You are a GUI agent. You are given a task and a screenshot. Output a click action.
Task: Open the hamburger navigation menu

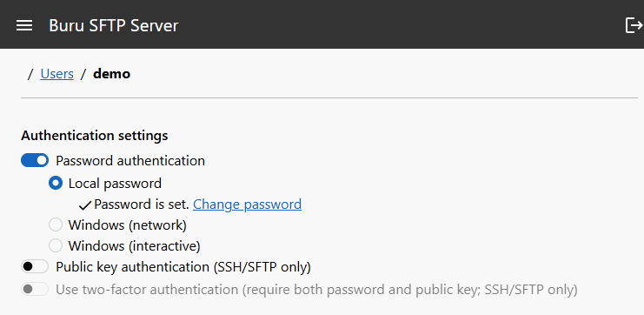pyautogui.click(x=24, y=25)
